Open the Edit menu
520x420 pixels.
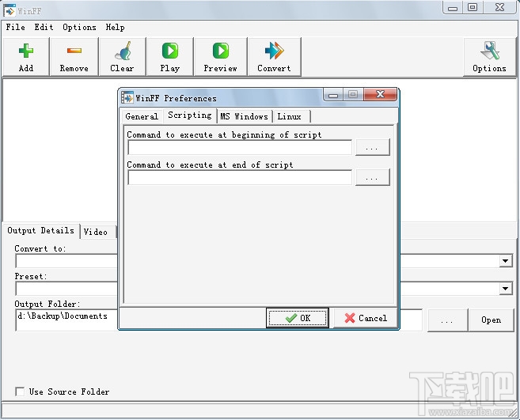pyautogui.click(x=44, y=27)
